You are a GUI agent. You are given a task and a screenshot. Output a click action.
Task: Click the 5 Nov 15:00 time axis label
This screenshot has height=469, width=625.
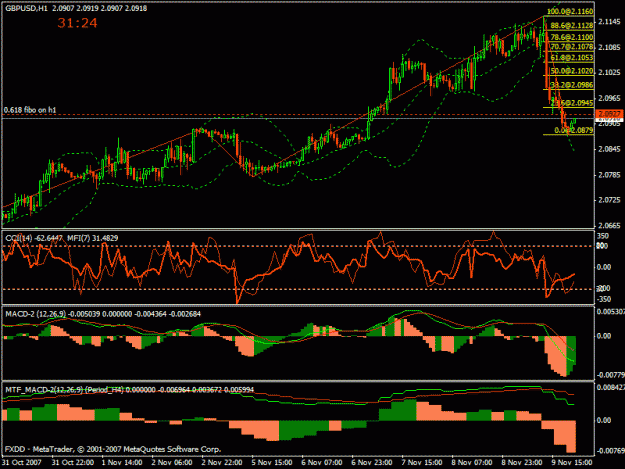point(272,463)
